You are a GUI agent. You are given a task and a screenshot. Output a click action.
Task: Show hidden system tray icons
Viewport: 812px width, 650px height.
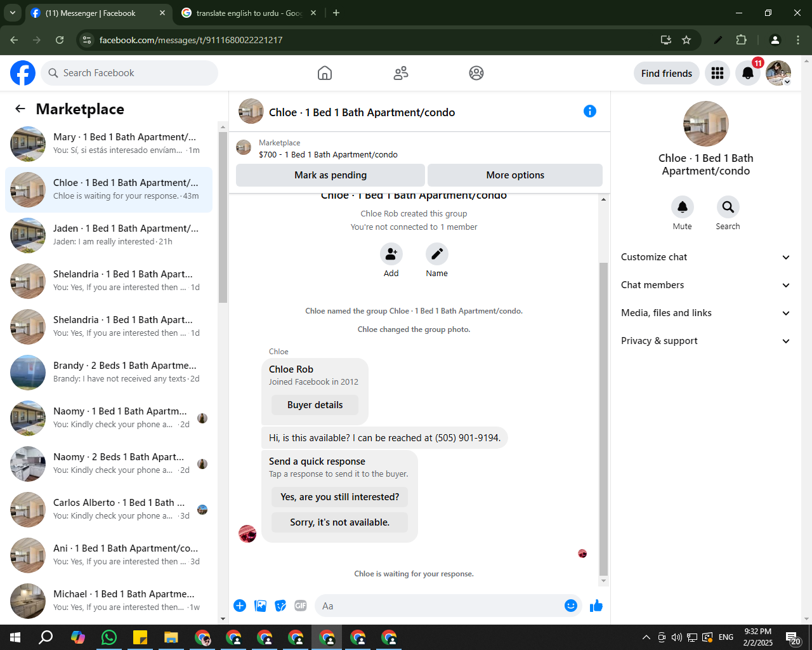pyautogui.click(x=646, y=637)
